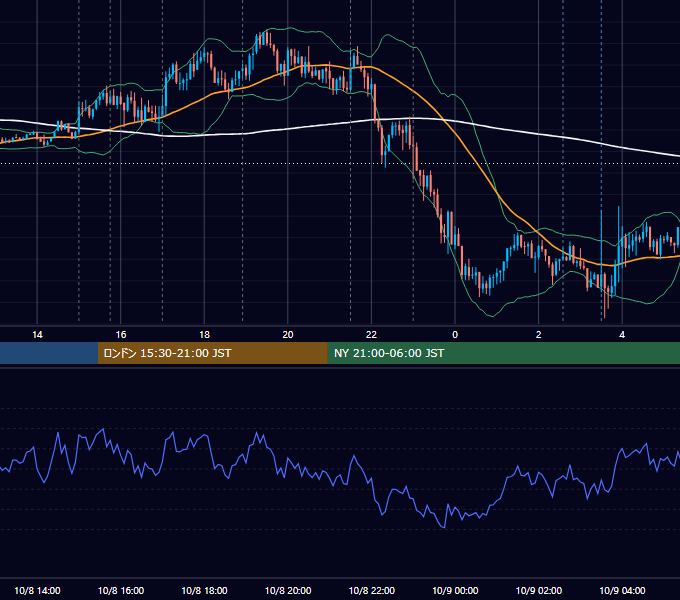Click the hour label 16 on price chart axis

click(121, 335)
